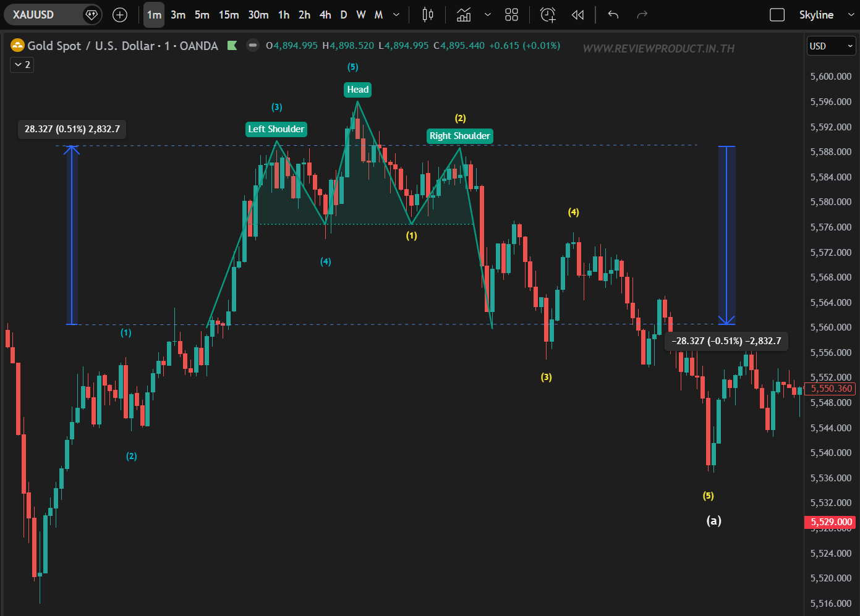
Task: Click the Head pattern label on chart
Action: click(357, 90)
